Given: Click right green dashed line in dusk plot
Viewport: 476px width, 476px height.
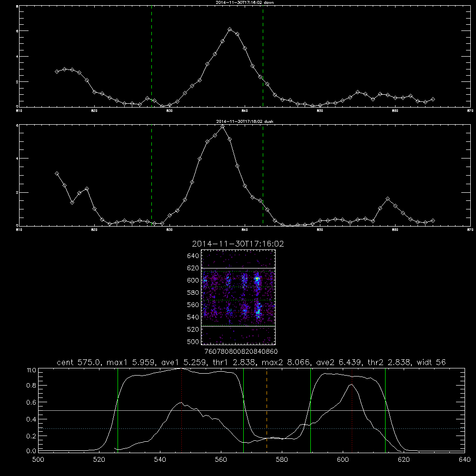Looking at the screenshot, I should pos(263,175).
